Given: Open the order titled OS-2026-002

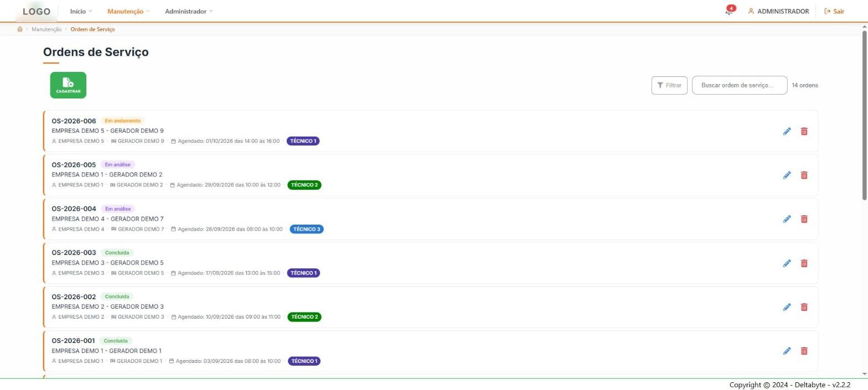Looking at the screenshot, I should click(x=74, y=297).
